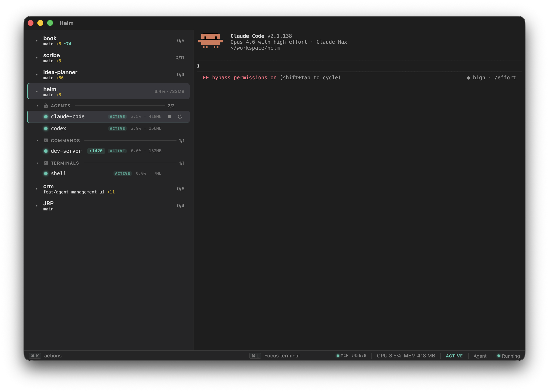Click the bypass permissions double-arrow icon
The image size is (549, 392).
[206, 77]
